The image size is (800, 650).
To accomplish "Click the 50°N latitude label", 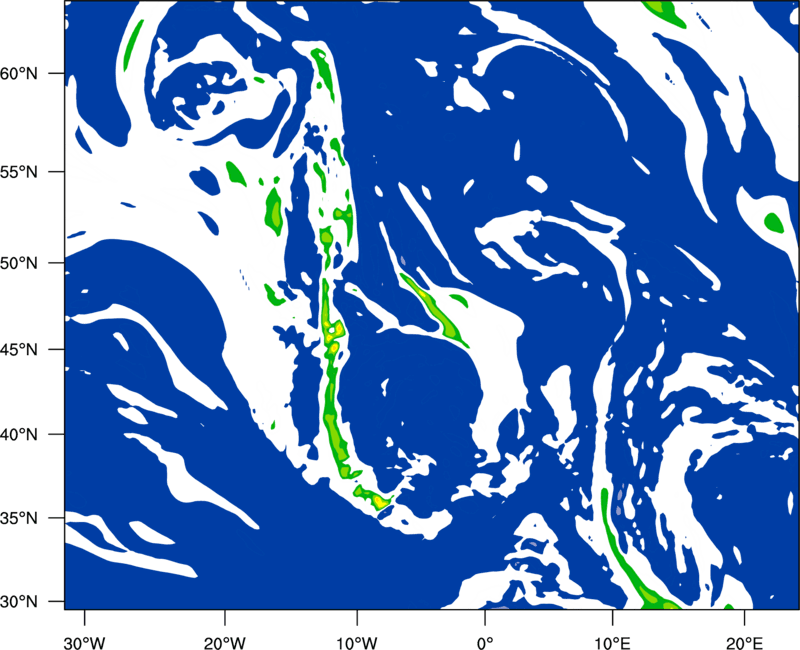I will tap(19, 263).
